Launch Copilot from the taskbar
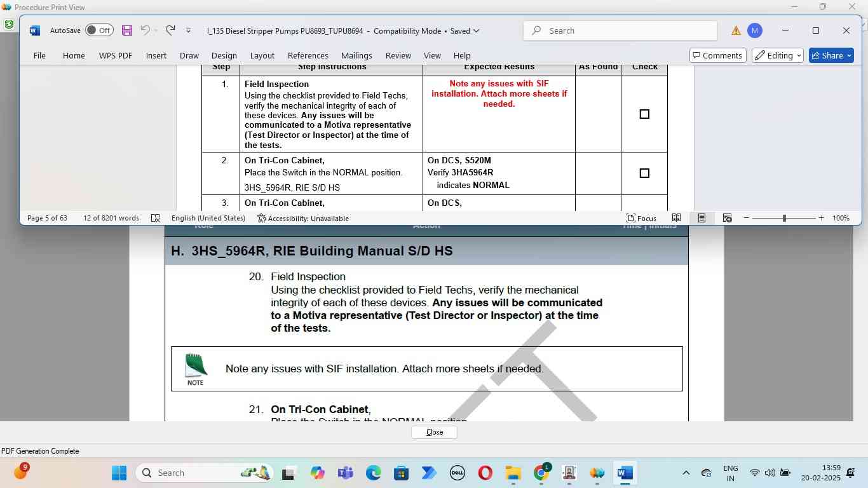 click(317, 473)
